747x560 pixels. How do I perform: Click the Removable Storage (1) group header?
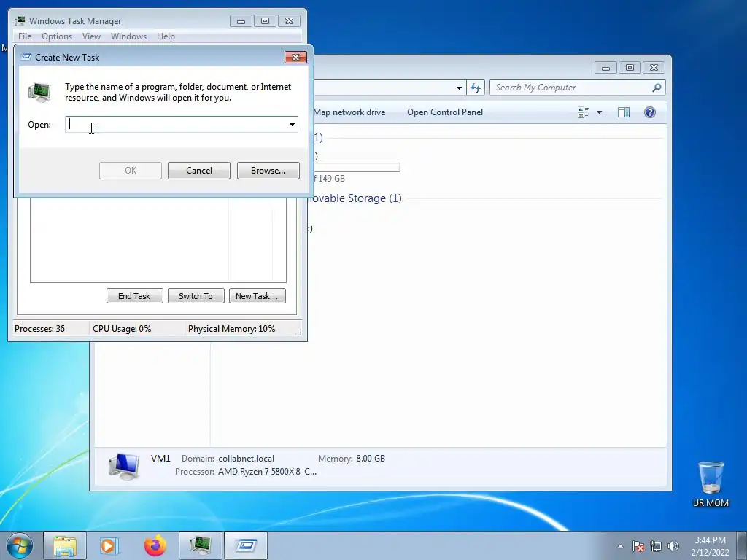[355, 198]
